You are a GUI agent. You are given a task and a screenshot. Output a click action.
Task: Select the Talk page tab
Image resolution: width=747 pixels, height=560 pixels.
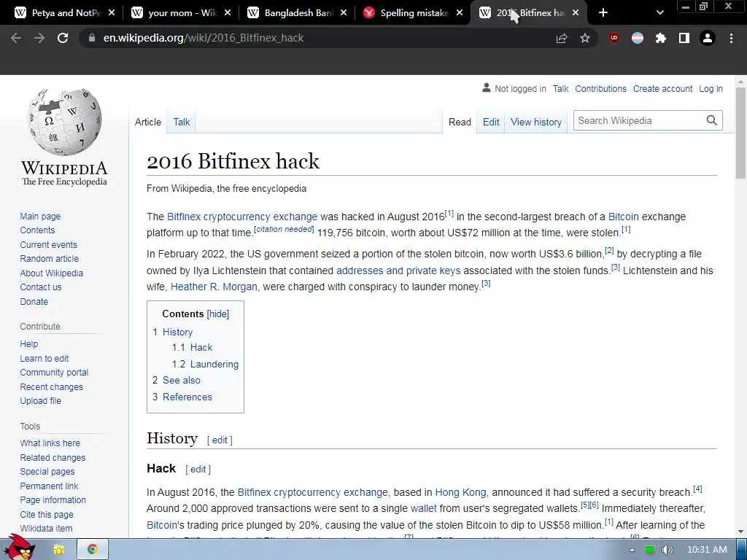click(181, 122)
